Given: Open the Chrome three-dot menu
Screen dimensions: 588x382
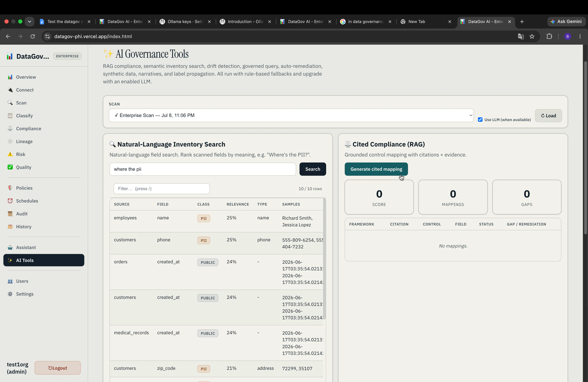Looking at the screenshot, I should pos(580,36).
